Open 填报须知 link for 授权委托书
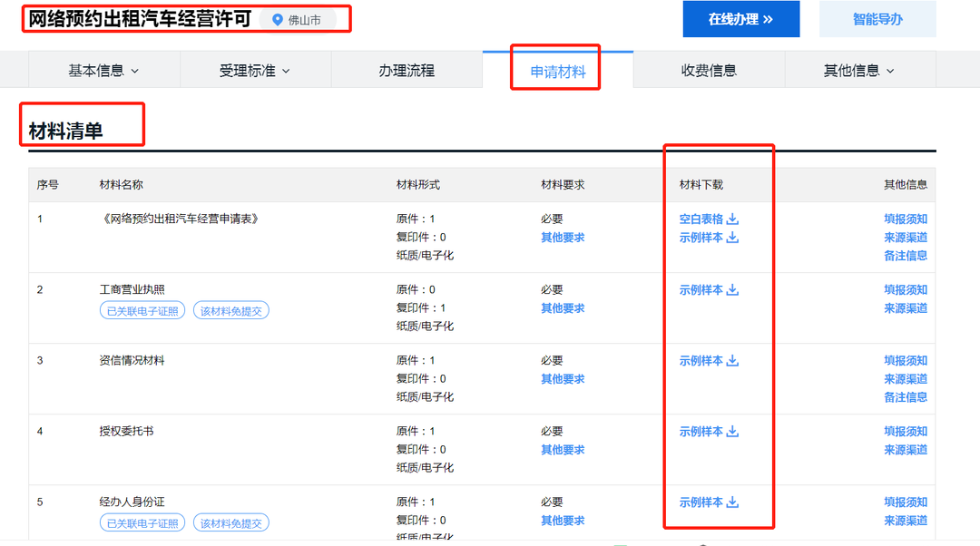Viewport: 980px width, 546px height. coord(905,432)
